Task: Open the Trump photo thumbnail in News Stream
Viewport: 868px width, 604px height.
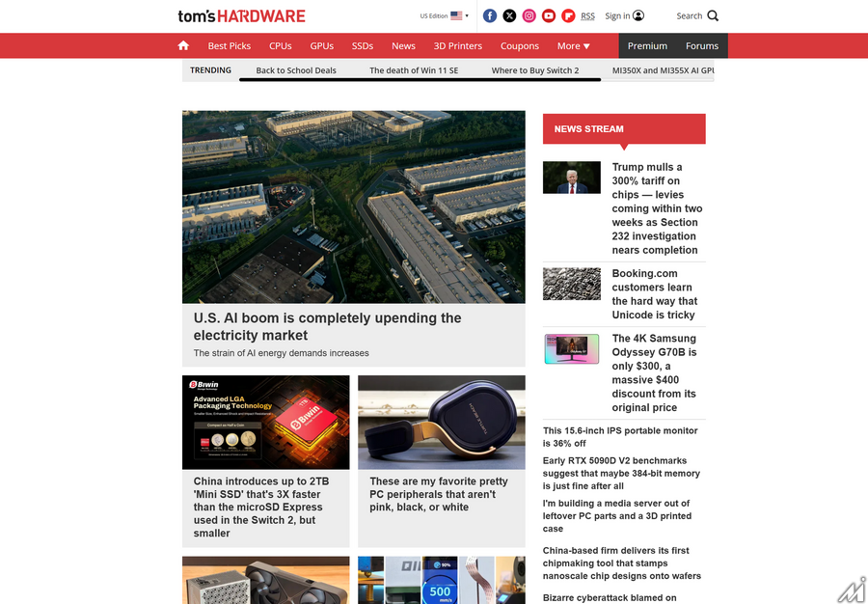Action: pyautogui.click(x=571, y=178)
